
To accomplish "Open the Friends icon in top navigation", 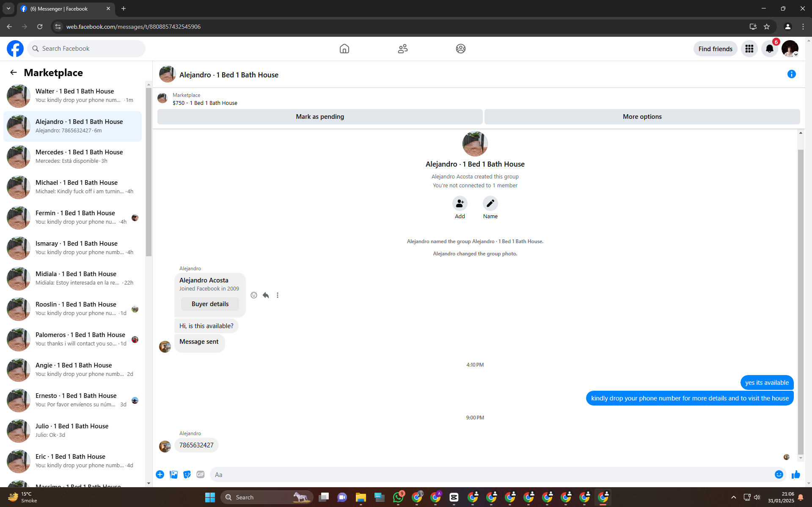I will tap(403, 49).
